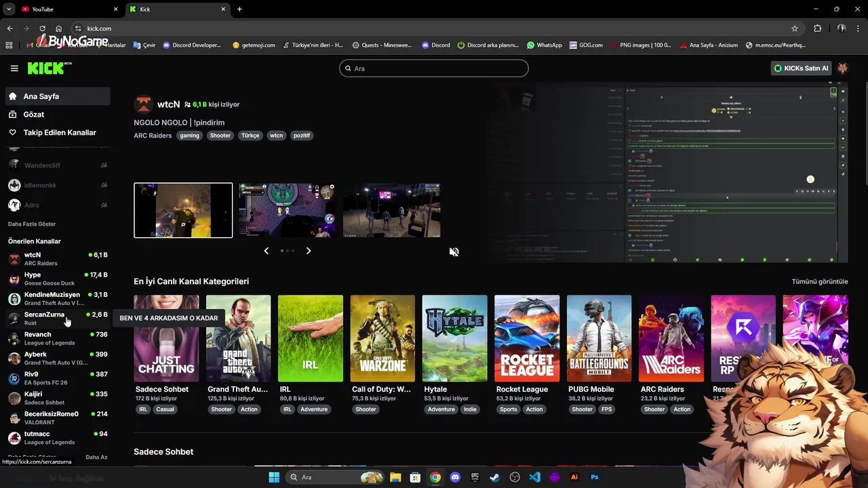Image resolution: width=868 pixels, height=488 pixels.
Task: Click Chrome back navigation arrow
Action: click(x=9, y=28)
